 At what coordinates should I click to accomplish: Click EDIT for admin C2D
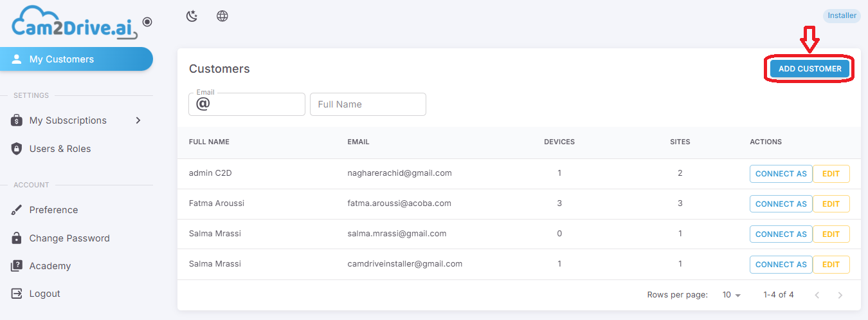pyautogui.click(x=831, y=174)
